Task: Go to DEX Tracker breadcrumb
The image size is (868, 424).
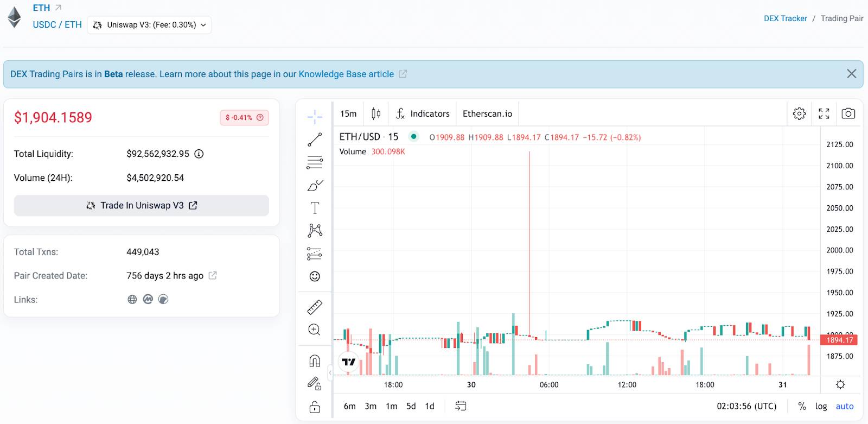Action: tap(785, 18)
